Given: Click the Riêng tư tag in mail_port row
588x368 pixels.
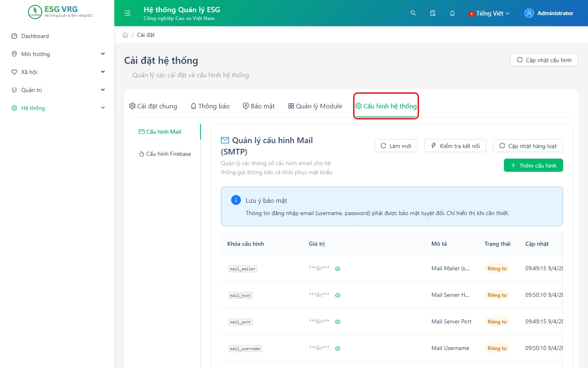Looking at the screenshot, I should [x=497, y=322].
